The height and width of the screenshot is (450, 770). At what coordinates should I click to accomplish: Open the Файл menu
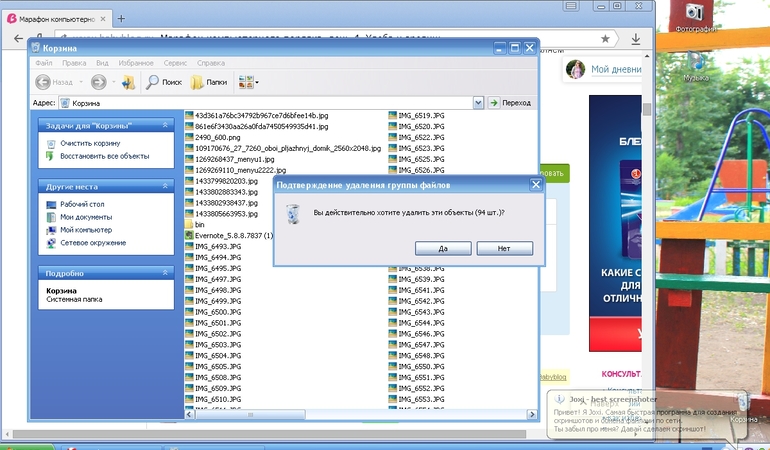43,62
